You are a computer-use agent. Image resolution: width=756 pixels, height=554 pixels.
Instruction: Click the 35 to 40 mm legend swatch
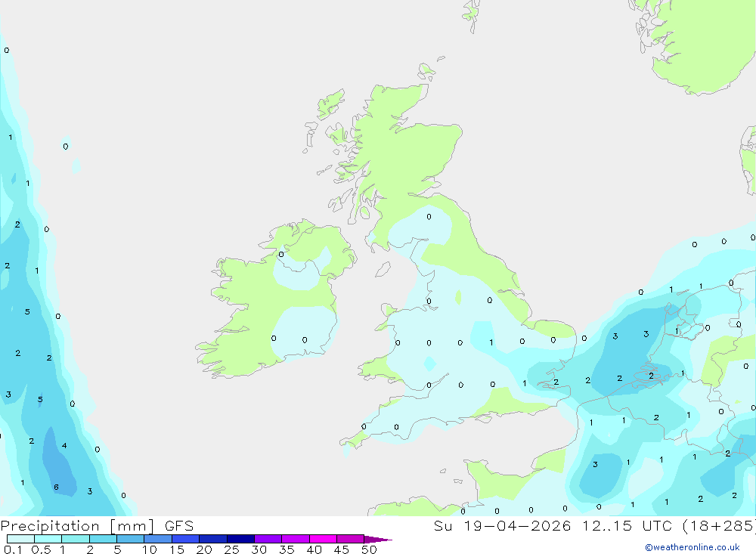(296, 539)
